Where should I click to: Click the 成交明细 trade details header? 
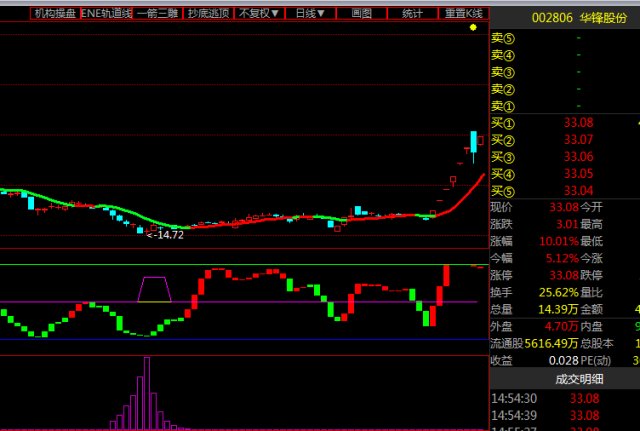point(579,379)
